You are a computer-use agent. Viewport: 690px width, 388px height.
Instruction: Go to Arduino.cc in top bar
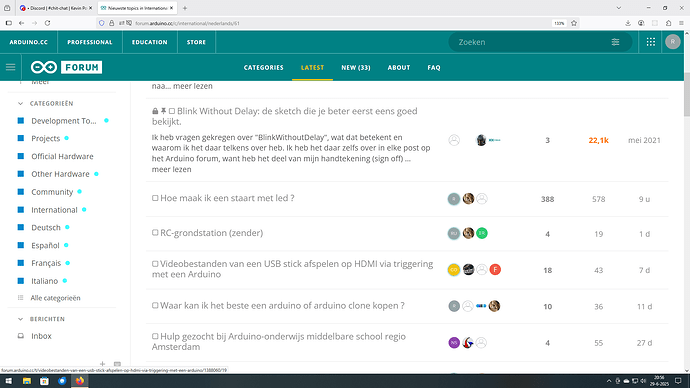(29, 42)
